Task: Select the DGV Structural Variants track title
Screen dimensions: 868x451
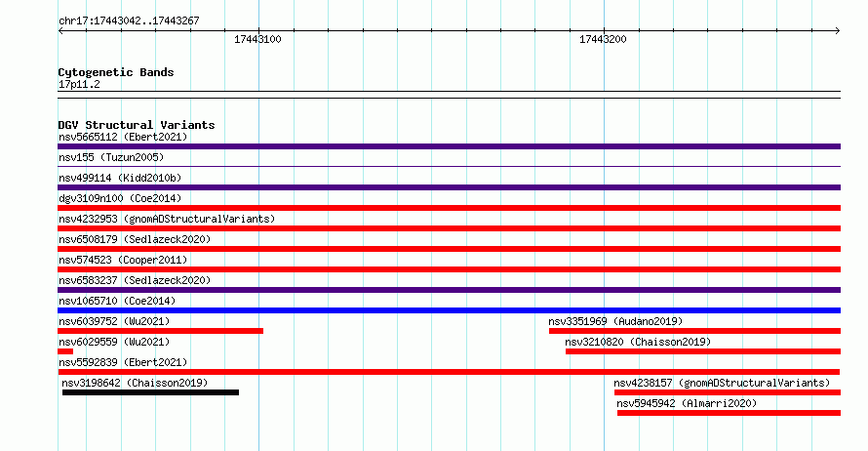Action: pos(137,125)
